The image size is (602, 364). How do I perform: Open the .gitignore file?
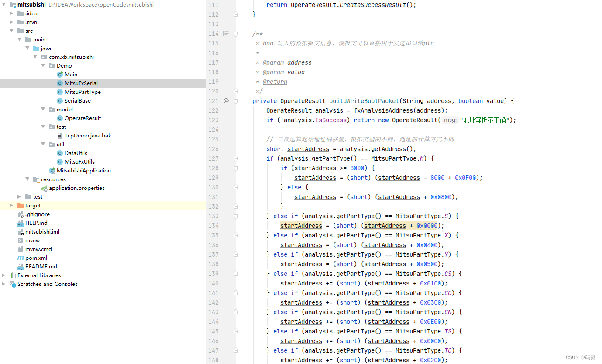[38, 214]
